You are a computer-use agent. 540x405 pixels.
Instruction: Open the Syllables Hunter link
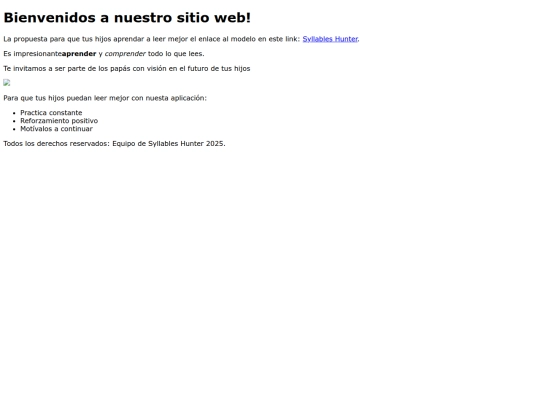(330, 39)
